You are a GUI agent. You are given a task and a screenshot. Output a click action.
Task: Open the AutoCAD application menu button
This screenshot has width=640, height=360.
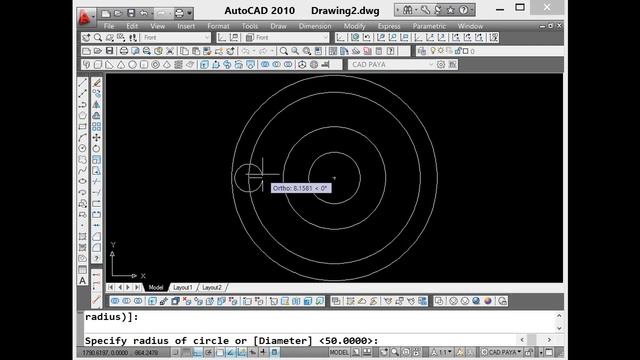click(86, 17)
